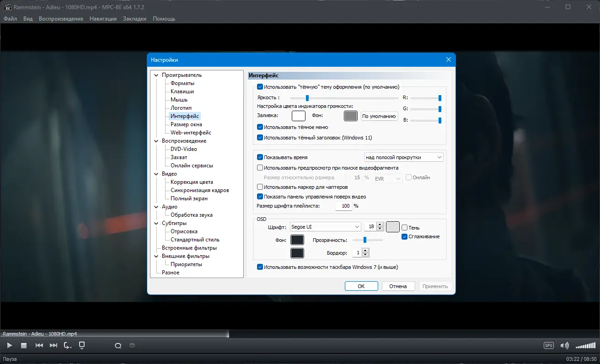The width and height of the screenshot is (600, 364).
Task: Select "Коррекция цвета" in the settings tree
Action: [192, 182]
